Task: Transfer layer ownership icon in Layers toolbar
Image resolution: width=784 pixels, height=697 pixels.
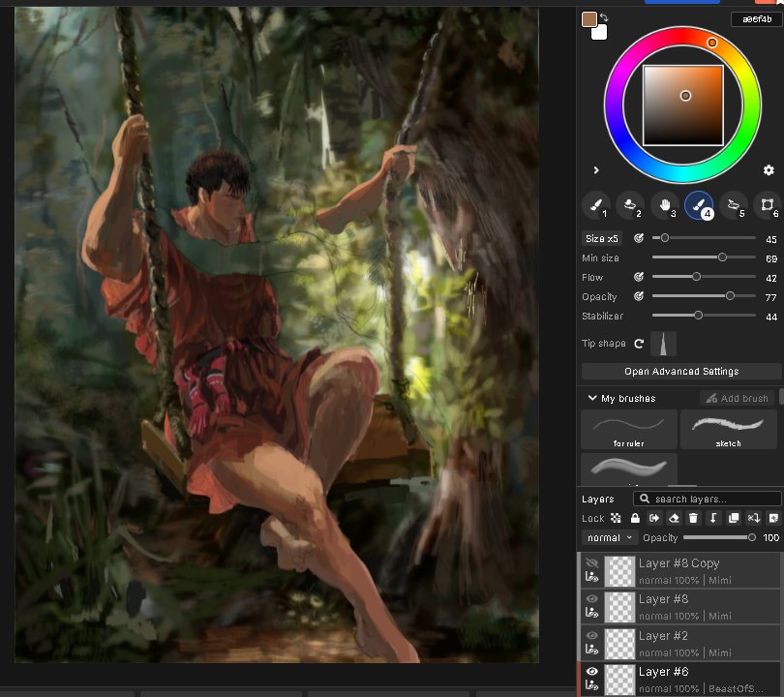Action: [654, 518]
